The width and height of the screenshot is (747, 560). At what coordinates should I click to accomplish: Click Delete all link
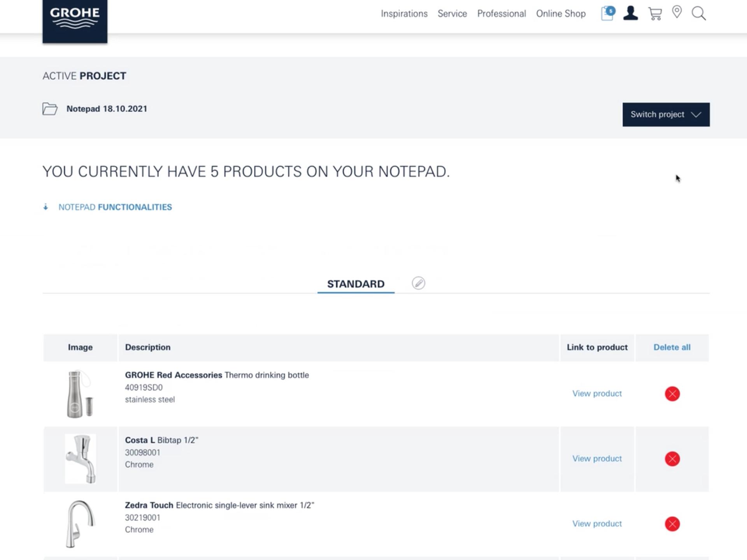[x=672, y=347]
